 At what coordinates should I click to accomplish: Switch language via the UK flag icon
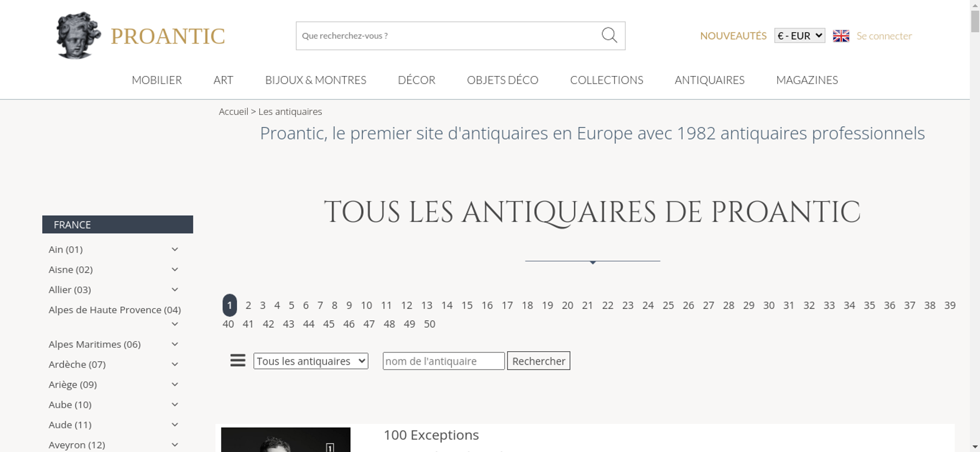tap(841, 36)
